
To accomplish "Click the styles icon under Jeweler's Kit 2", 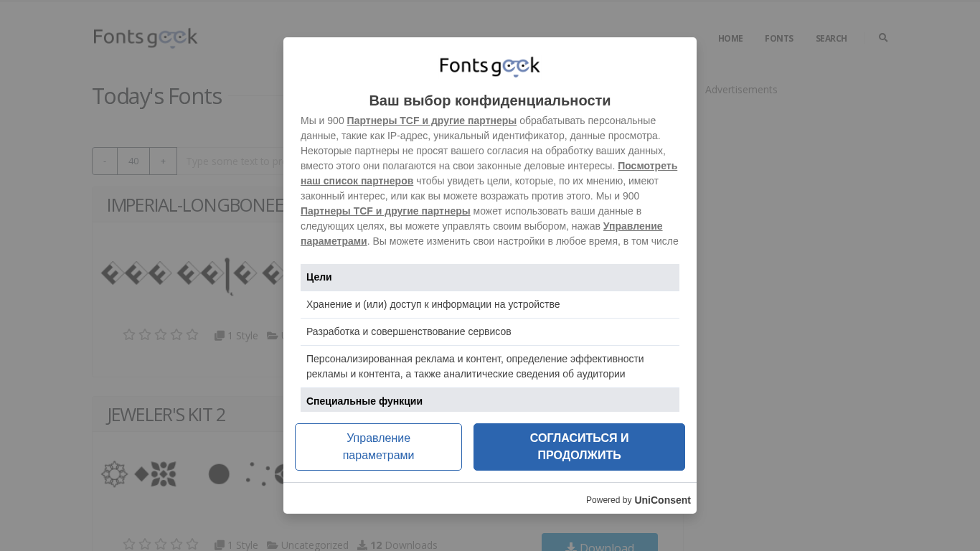I will pyautogui.click(x=220, y=545).
